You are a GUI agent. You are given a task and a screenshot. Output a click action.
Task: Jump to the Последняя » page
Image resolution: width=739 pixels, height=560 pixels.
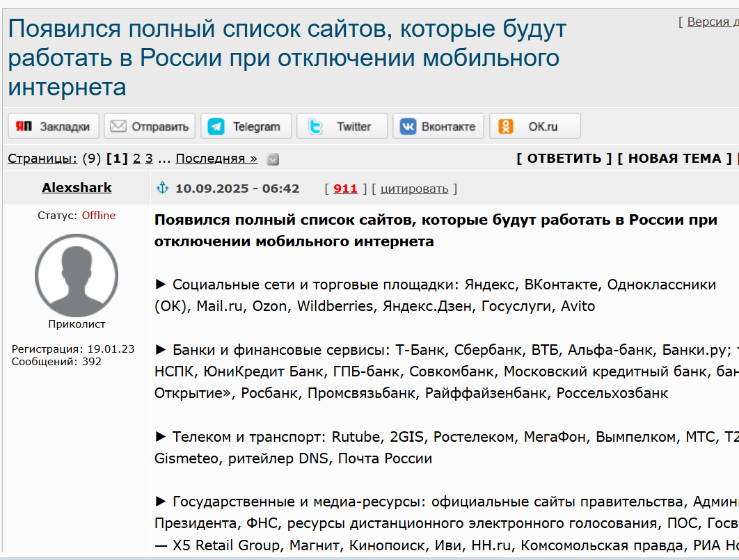(x=216, y=159)
